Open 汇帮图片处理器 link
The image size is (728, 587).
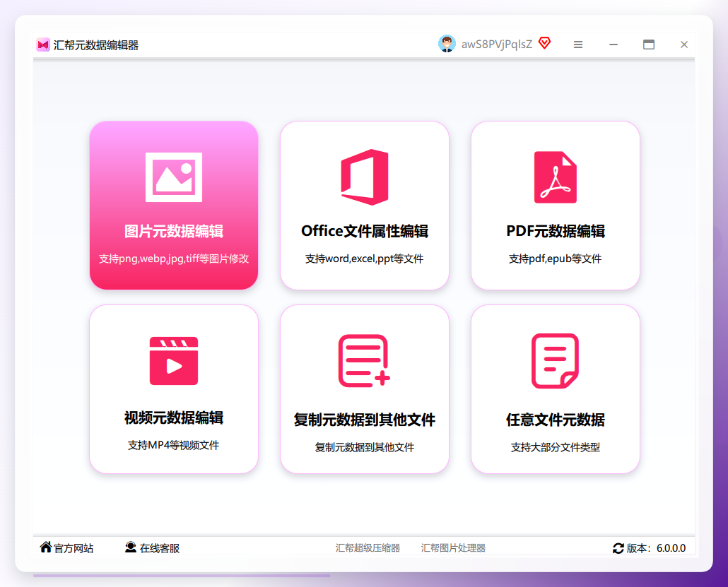coord(453,548)
